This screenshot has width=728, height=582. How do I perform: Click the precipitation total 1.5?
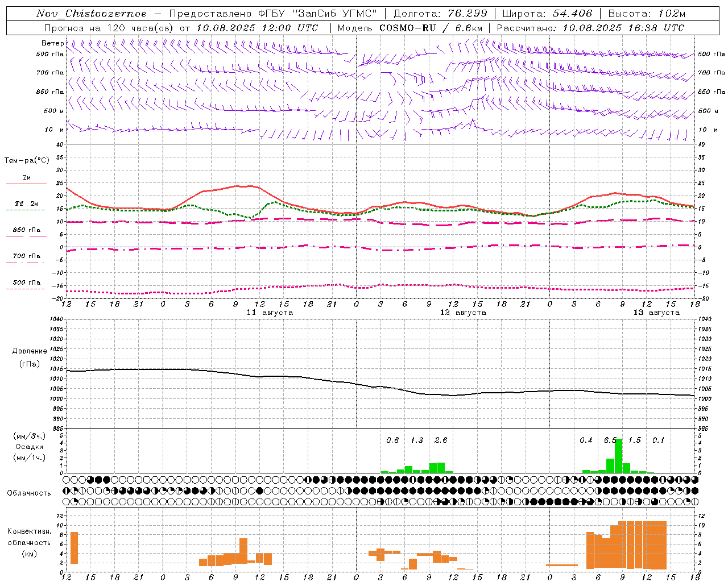[634, 440]
